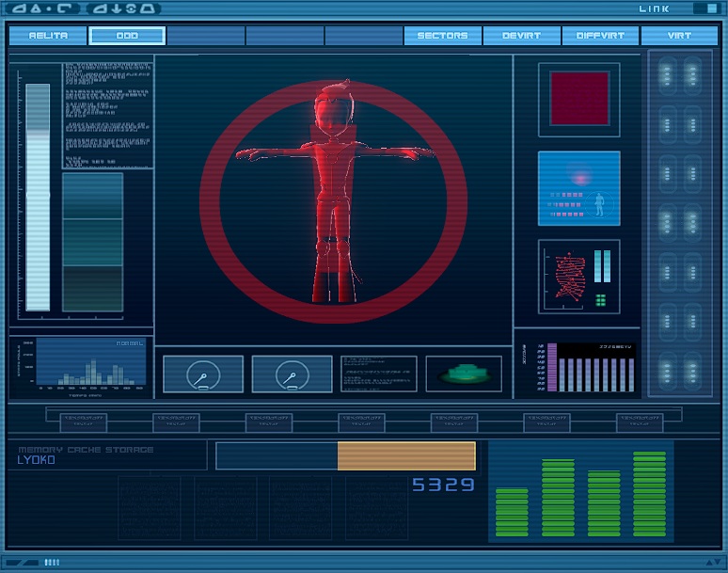The image size is (728, 573).
Task: Click the hooked bracket glyph in title bar
Action: click(x=64, y=8)
